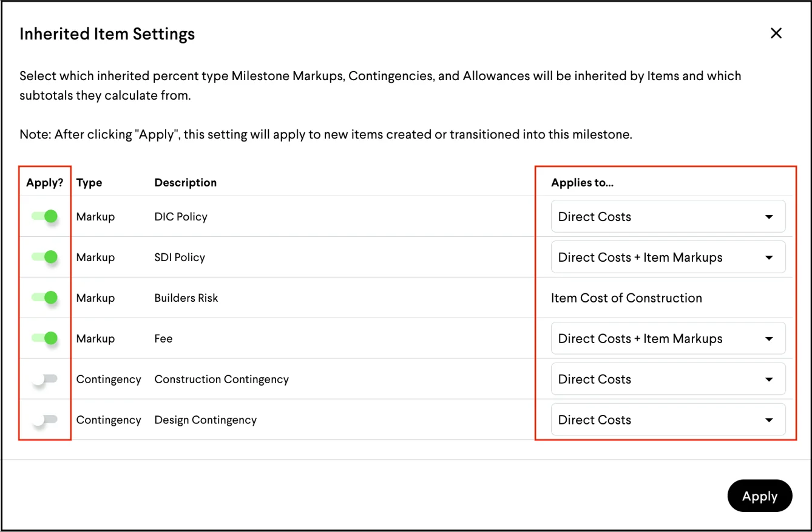Open the Fee 'Direct Costs + Item Markups' dropdown

pyautogui.click(x=668, y=338)
